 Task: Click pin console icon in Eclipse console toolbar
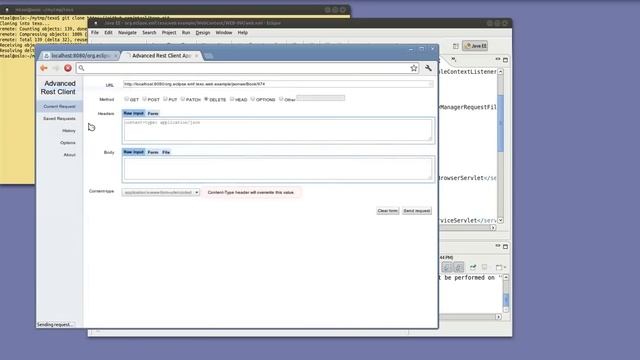(473, 267)
